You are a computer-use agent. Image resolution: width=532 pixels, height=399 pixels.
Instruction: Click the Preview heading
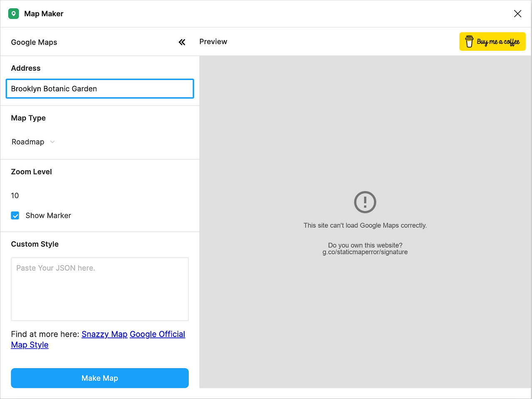[213, 42]
